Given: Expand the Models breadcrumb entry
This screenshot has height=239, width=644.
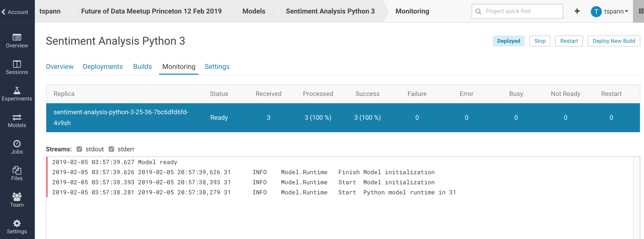Looking at the screenshot, I should click(x=253, y=11).
